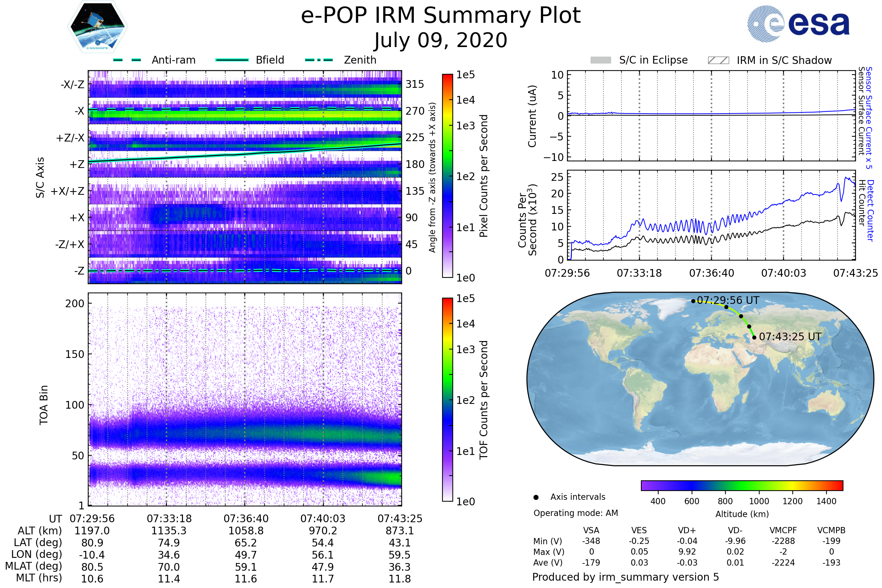Click the Bfield solid legend line
Image resolution: width=882 pixels, height=588 pixels.
point(232,60)
